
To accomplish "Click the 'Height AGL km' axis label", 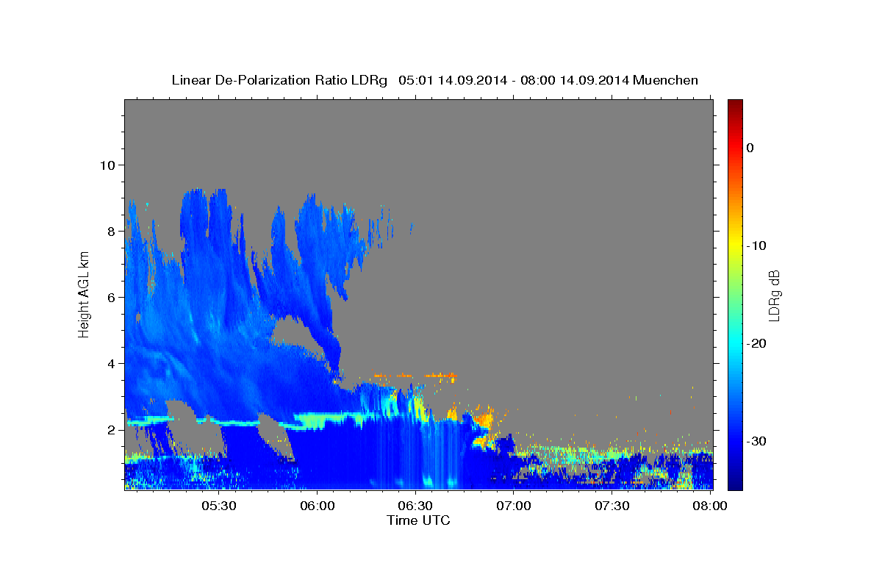I will (84, 295).
